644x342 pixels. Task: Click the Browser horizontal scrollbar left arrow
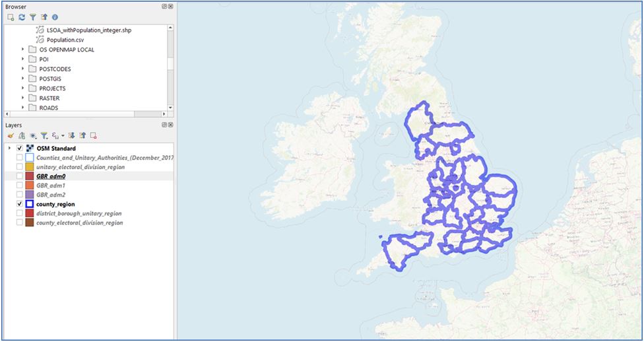click(7, 114)
